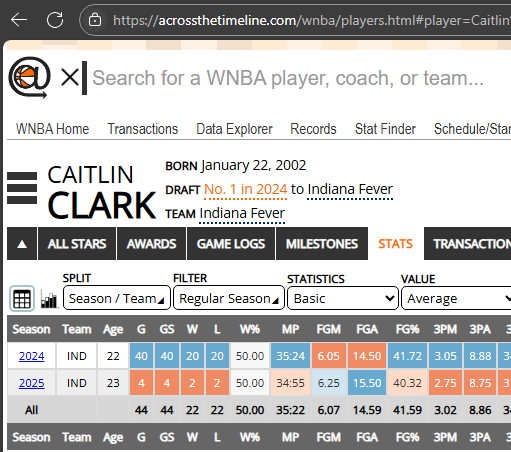This screenshot has height=452, width=511.
Task: Open Stat Finder
Action: (x=385, y=129)
